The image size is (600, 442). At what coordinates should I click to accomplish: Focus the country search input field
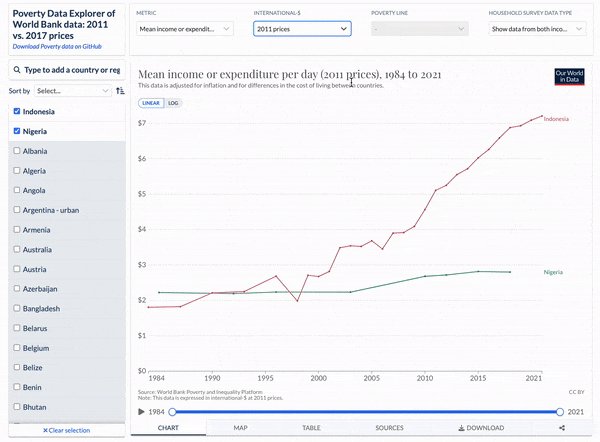coord(67,70)
